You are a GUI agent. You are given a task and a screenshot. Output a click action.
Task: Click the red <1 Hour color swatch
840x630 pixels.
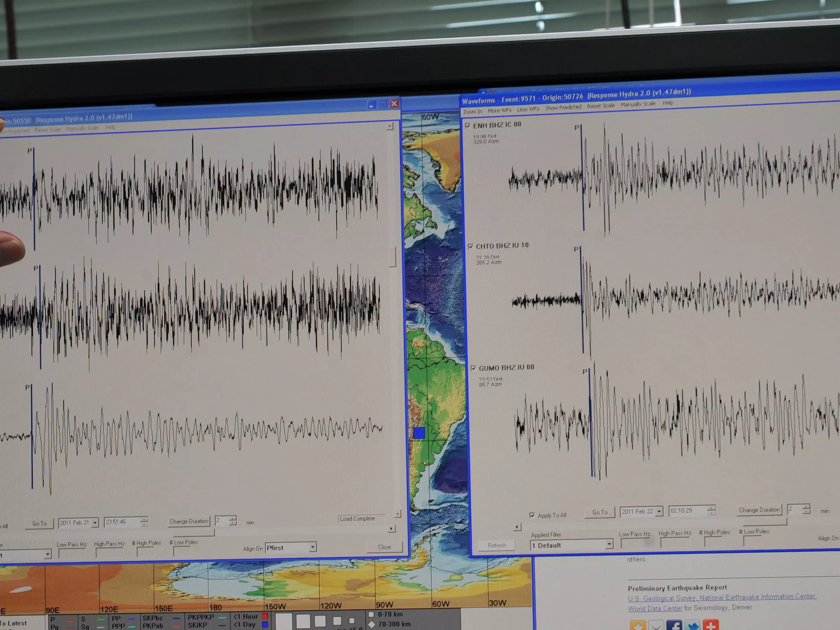point(265,616)
